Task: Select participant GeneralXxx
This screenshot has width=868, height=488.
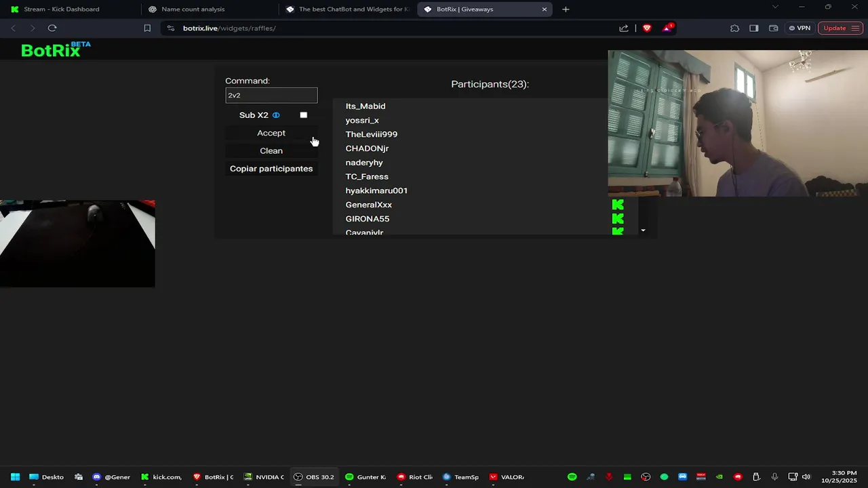Action: [369, 205]
